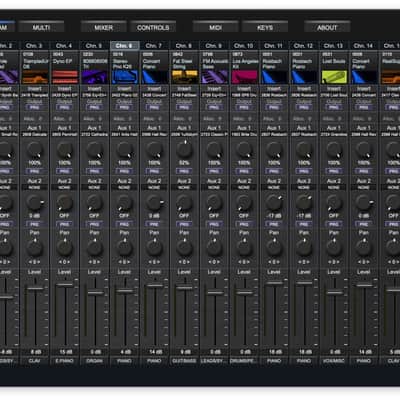Select the Chn. 3 channel header
Image resolution: width=400 pixels, height=400 pixels.
[x=35, y=46]
